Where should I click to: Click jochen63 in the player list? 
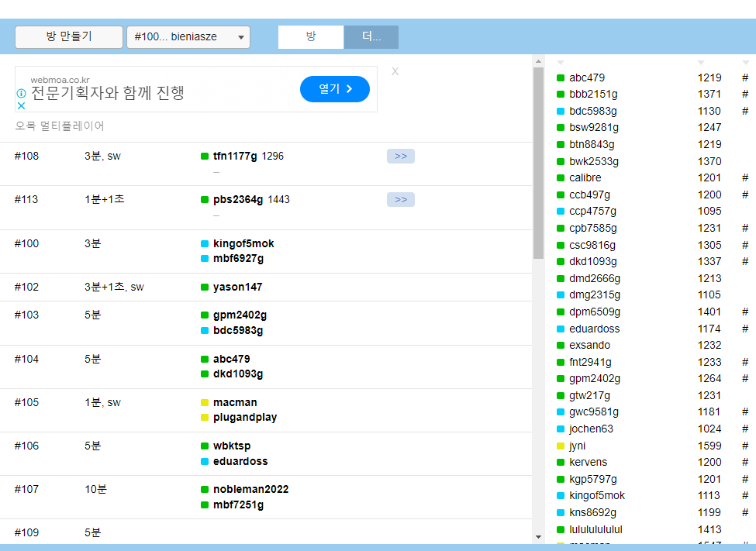[591, 429]
